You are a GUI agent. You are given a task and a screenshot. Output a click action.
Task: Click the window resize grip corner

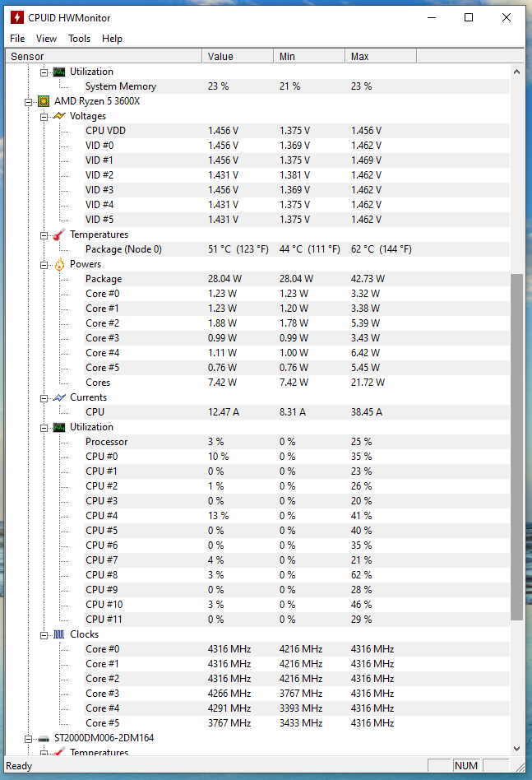(x=520, y=767)
